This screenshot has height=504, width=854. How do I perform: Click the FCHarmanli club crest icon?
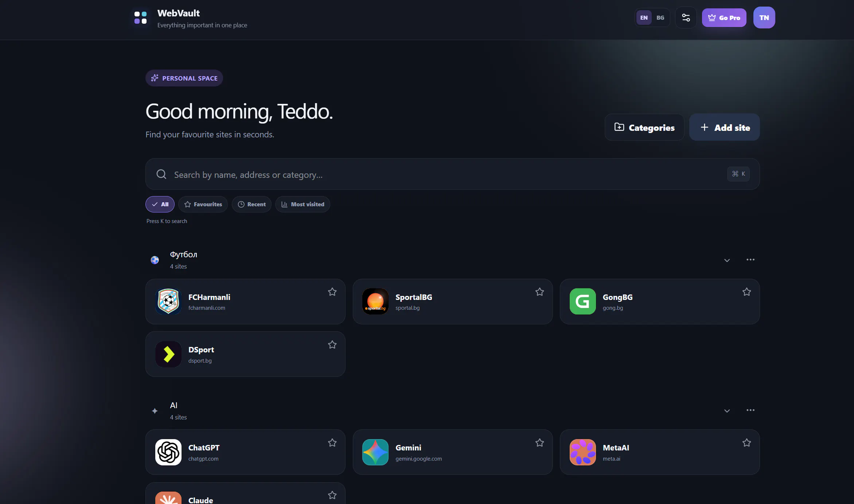click(168, 301)
